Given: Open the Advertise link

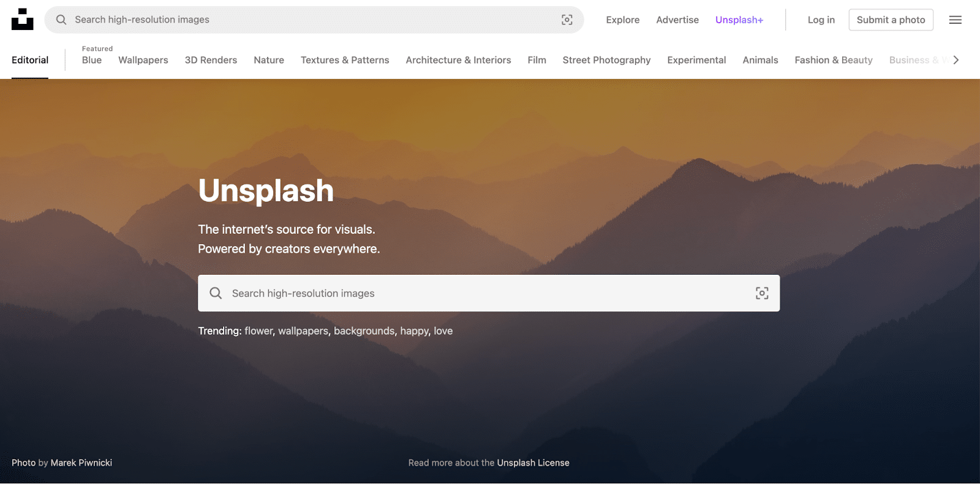Looking at the screenshot, I should [677, 20].
